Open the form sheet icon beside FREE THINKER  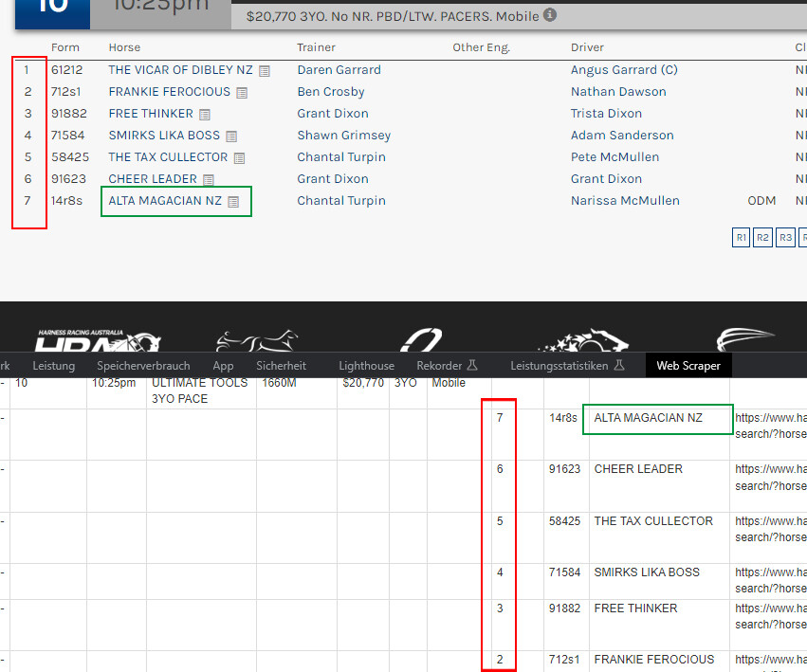pos(204,115)
